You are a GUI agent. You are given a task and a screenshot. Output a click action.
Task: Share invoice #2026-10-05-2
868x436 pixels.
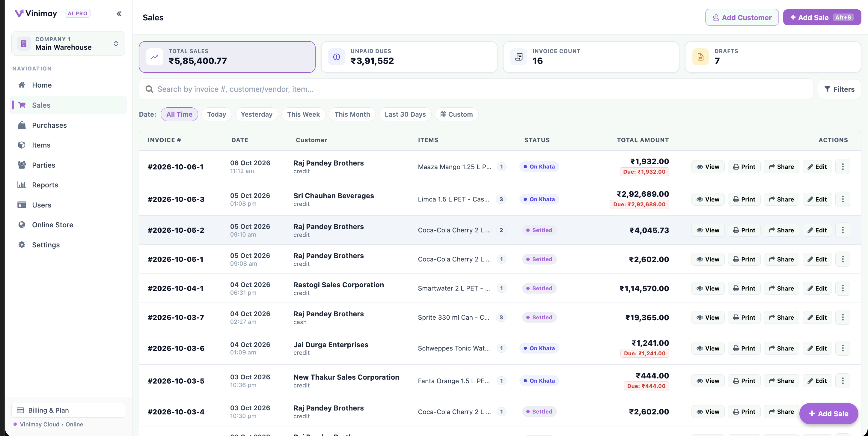point(781,230)
